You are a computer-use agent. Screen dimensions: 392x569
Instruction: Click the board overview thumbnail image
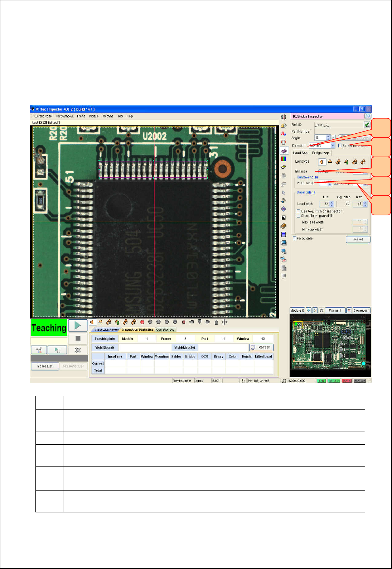[x=330, y=345]
